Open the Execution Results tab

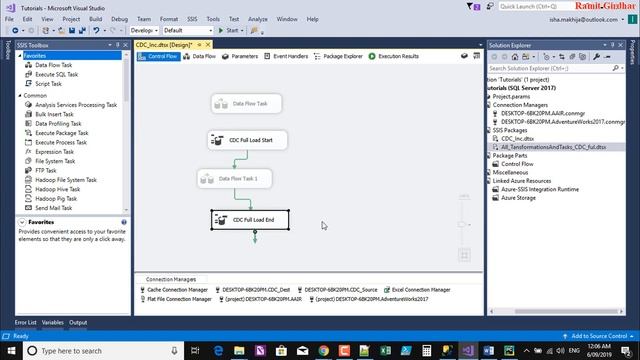point(394,56)
